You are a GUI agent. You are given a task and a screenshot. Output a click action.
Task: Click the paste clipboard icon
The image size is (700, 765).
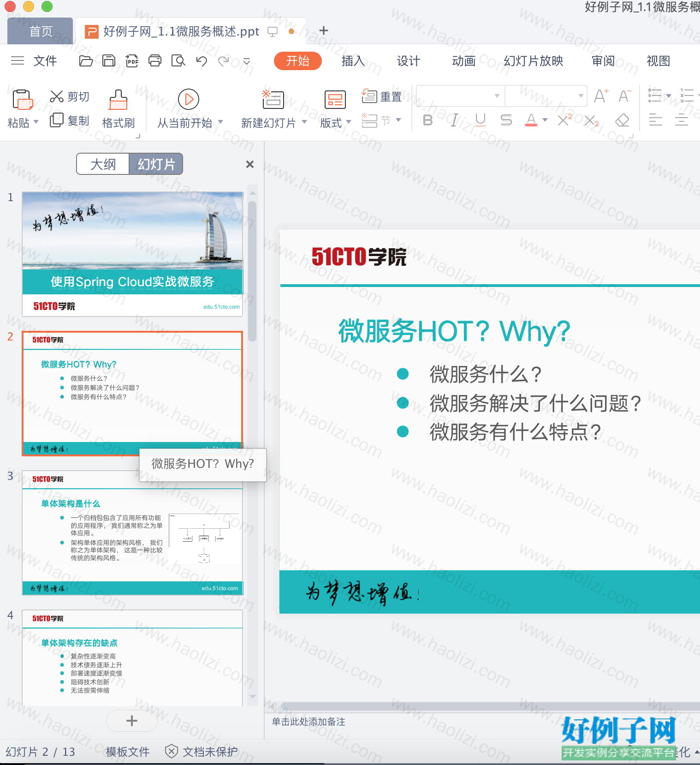(23, 99)
